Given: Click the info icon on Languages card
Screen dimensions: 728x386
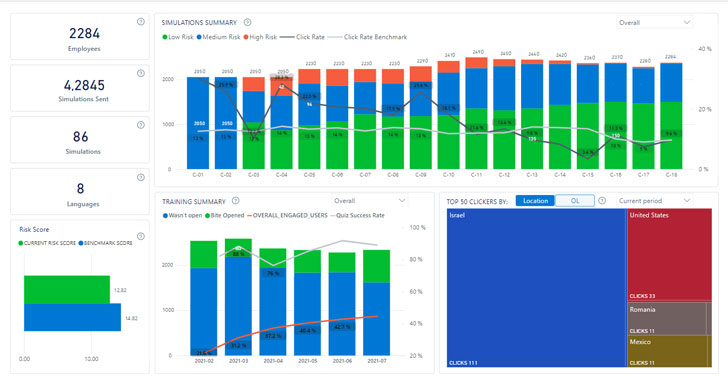Looking at the screenshot, I should [141, 177].
